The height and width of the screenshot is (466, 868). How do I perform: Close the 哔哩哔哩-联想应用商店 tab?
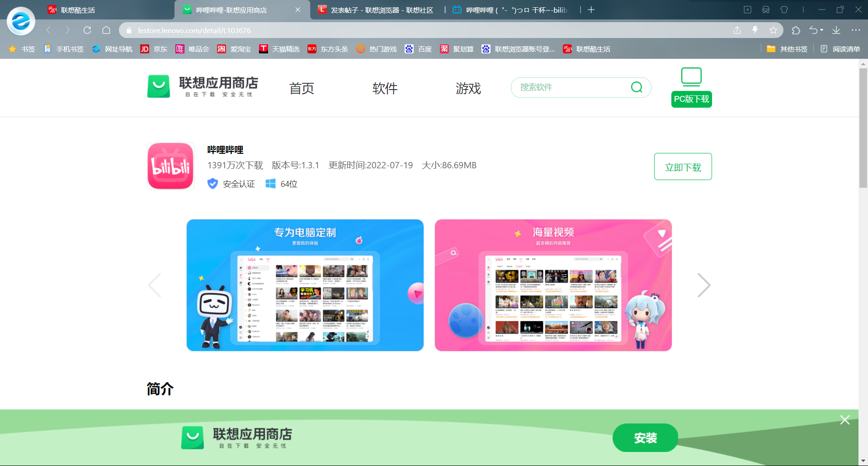297,10
